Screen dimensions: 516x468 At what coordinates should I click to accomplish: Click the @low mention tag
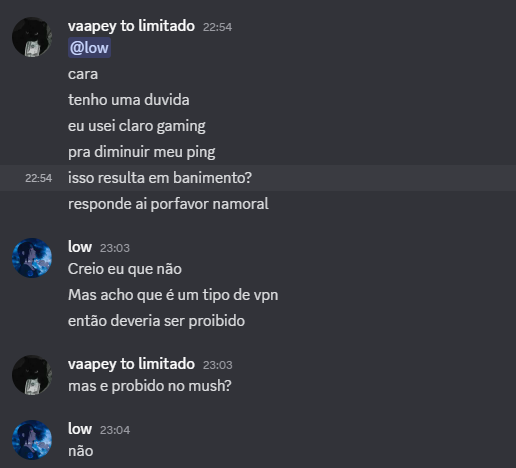pyautogui.click(x=89, y=48)
